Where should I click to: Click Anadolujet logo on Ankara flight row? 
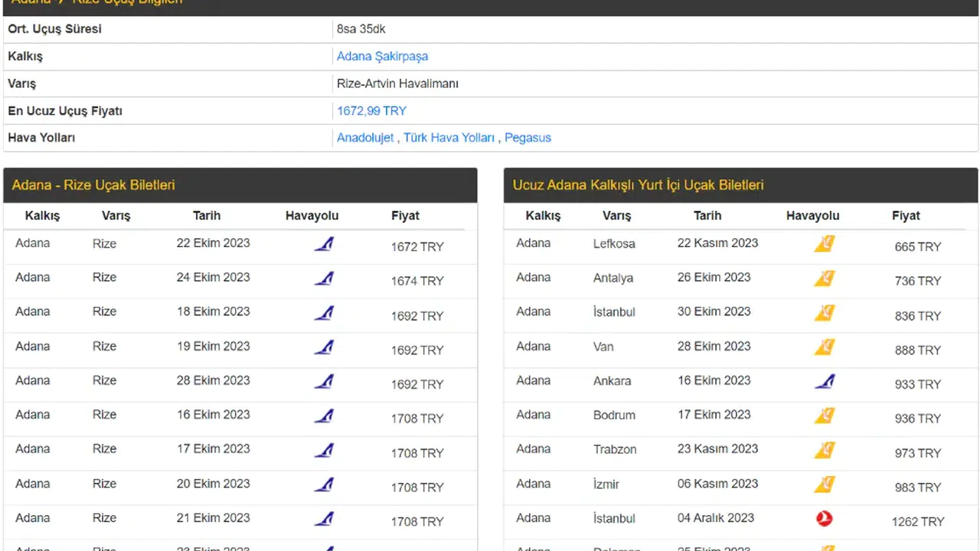[824, 381]
